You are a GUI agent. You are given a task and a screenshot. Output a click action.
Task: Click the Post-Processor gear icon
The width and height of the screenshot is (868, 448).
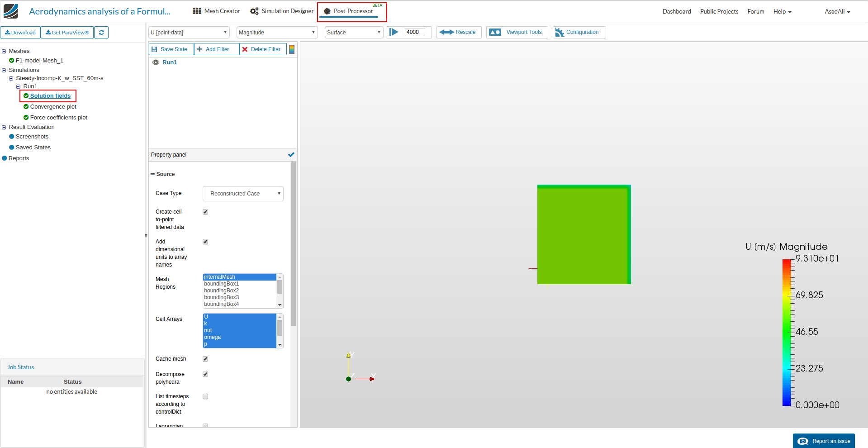point(327,11)
